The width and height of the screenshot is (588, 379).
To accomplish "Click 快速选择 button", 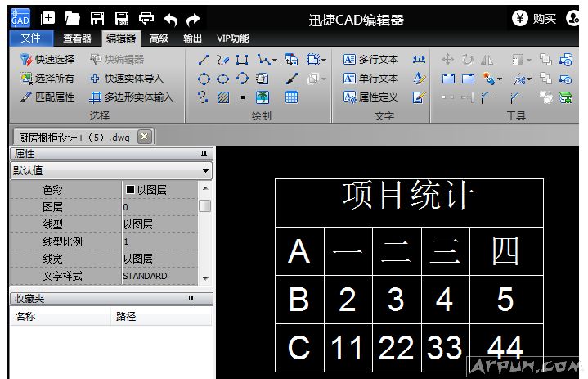I will click(47, 59).
